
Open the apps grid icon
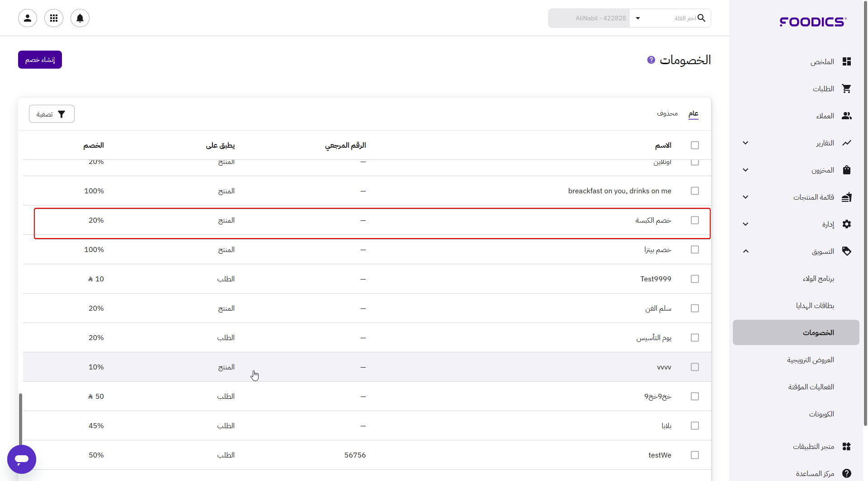(54, 18)
